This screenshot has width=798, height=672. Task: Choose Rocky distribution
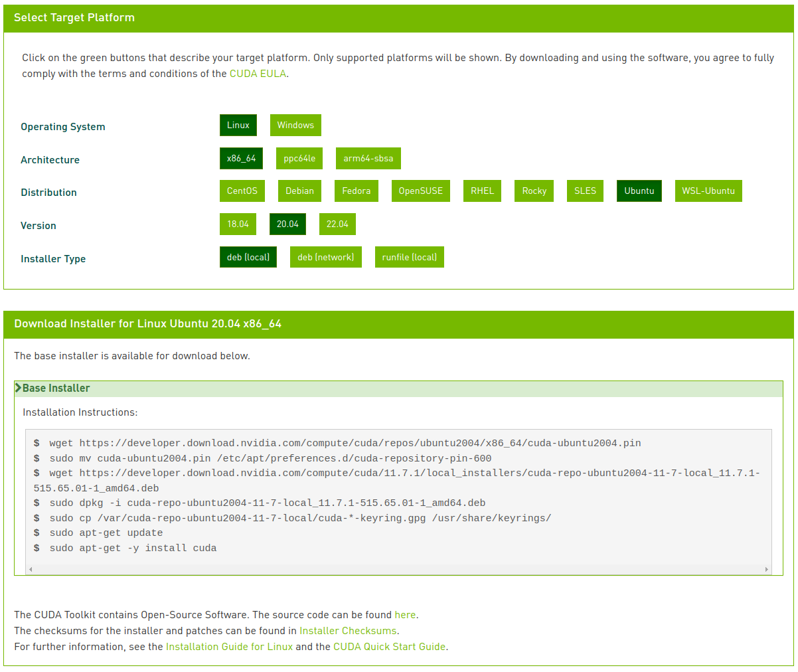point(534,191)
